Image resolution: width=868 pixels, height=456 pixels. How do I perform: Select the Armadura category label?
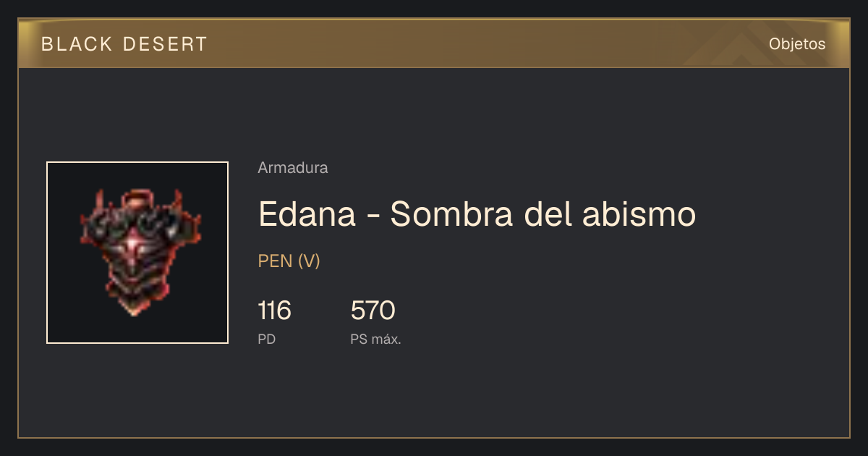click(x=293, y=168)
